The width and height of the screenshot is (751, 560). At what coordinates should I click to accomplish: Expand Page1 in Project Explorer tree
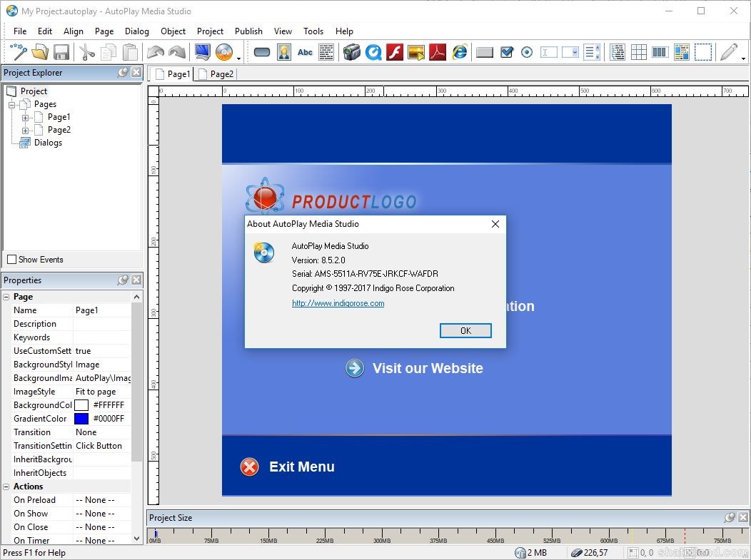pyautogui.click(x=25, y=117)
